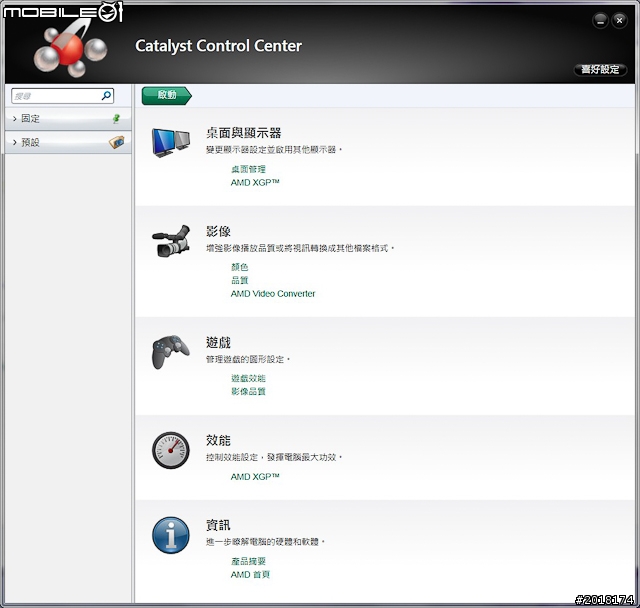Screen dimensions: 640x608
Task: Click the dual monitors desktop icon
Action: (171, 143)
